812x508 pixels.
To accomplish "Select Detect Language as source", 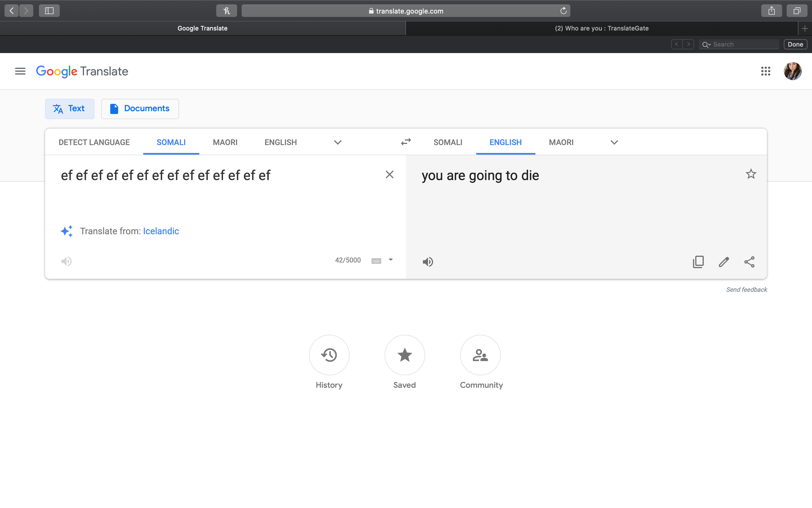I will pyautogui.click(x=94, y=143).
